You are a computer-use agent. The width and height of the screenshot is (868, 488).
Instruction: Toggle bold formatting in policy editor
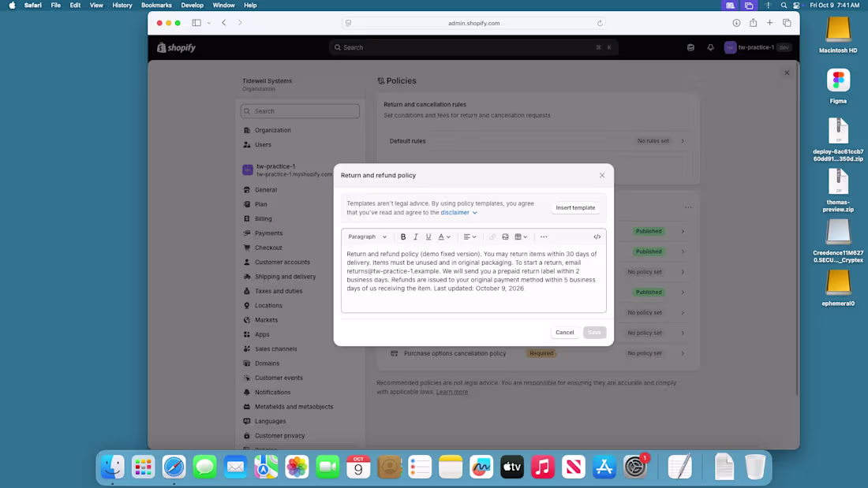point(403,237)
